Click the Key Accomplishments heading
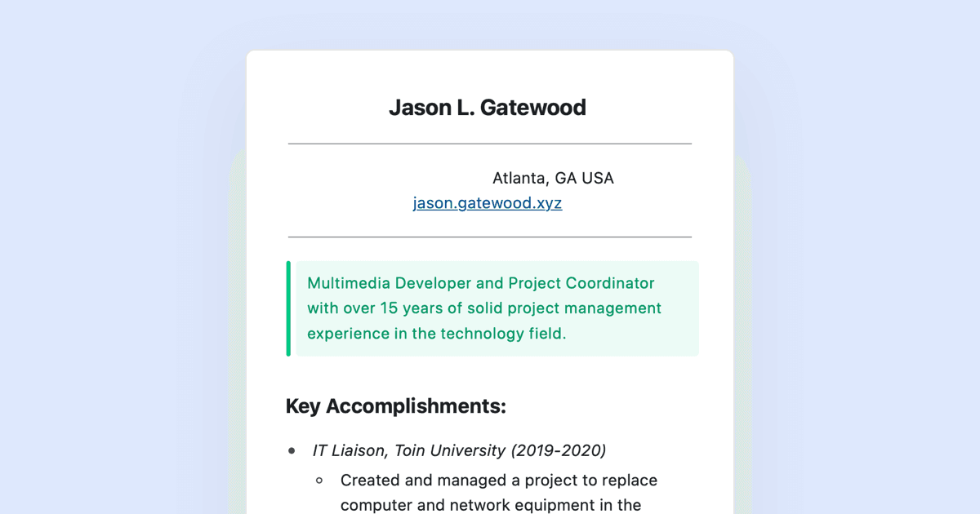 click(396, 406)
